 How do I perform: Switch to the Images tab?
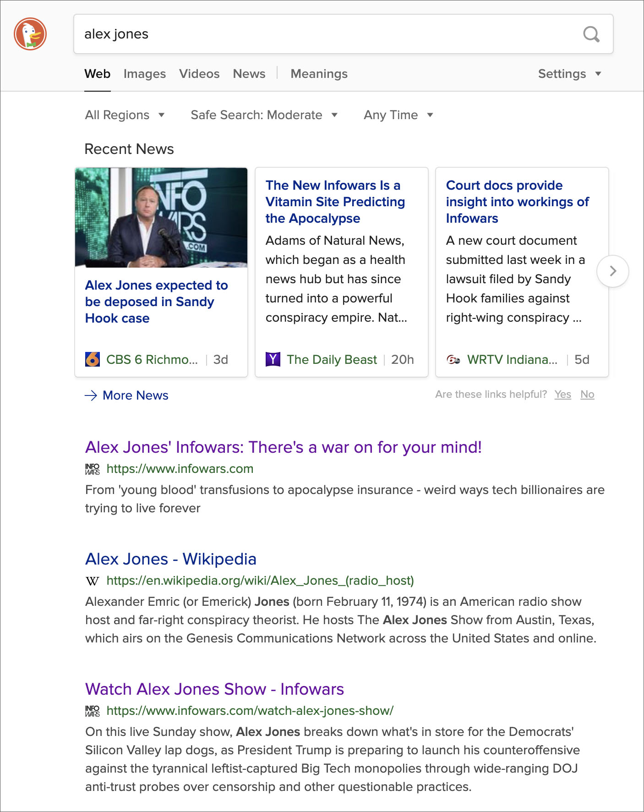point(145,74)
